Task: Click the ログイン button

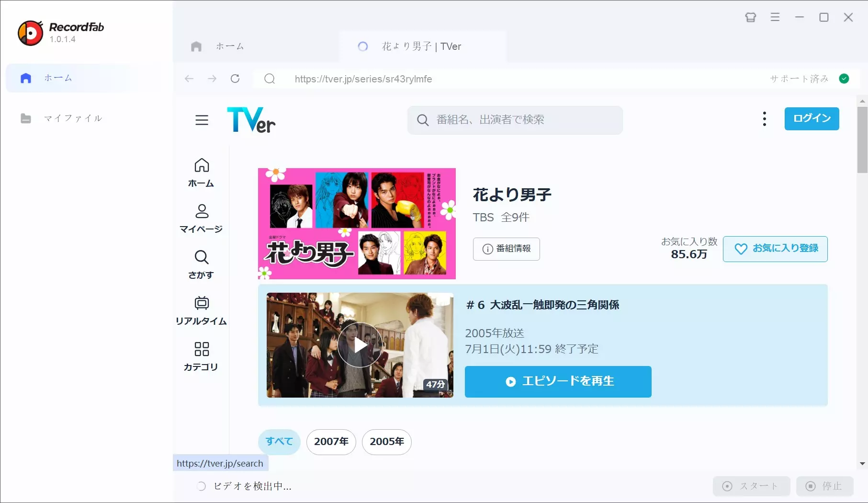Action: [812, 119]
